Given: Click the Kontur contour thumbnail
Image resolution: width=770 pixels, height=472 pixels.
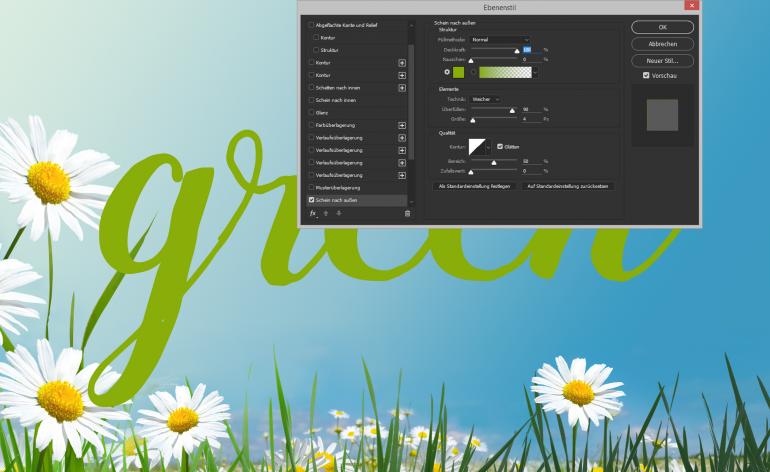Looking at the screenshot, I should click(x=477, y=147).
